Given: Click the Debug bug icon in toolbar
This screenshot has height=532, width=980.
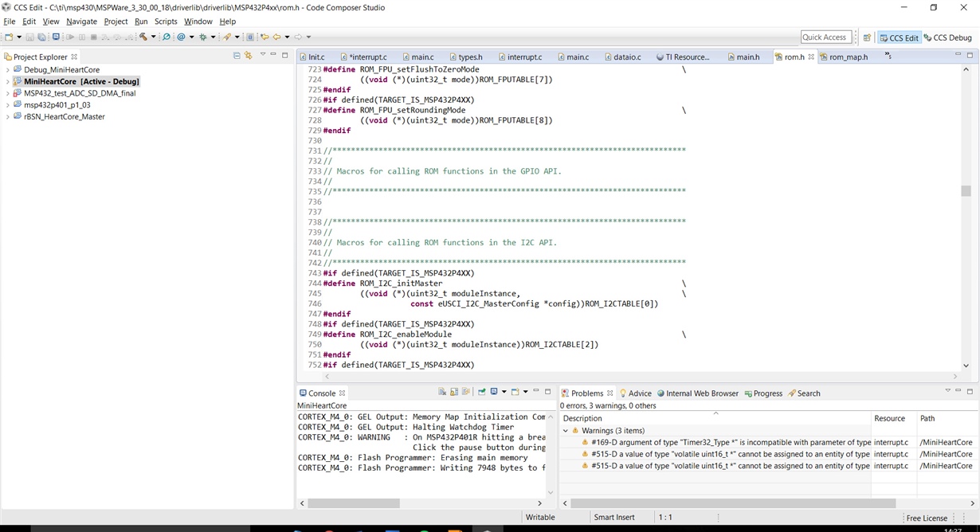Looking at the screenshot, I should click(x=203, y=37).
